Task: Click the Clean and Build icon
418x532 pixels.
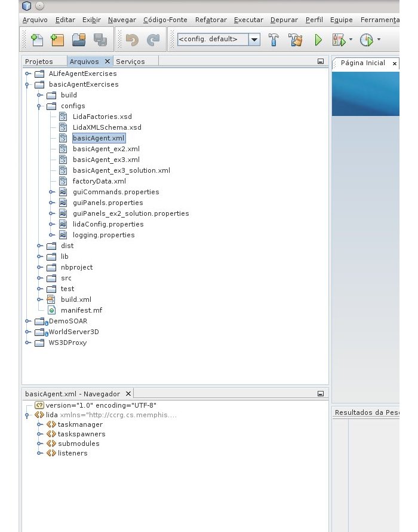Action: tap(296, 40)
